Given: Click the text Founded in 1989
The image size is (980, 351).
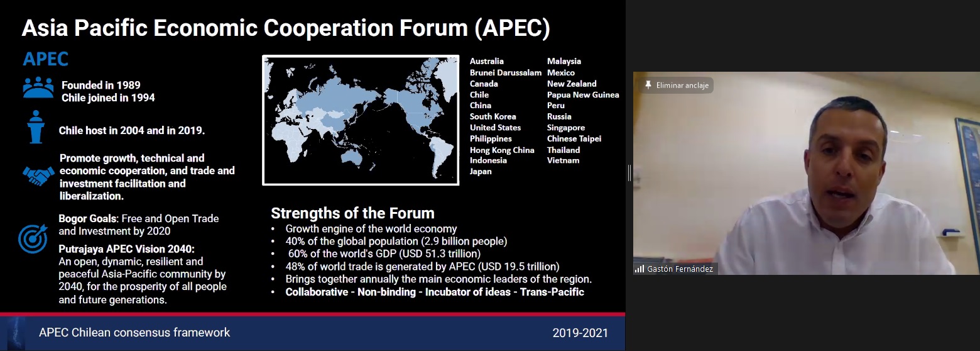Looking at the screenshot, I should tap(101, 86).
